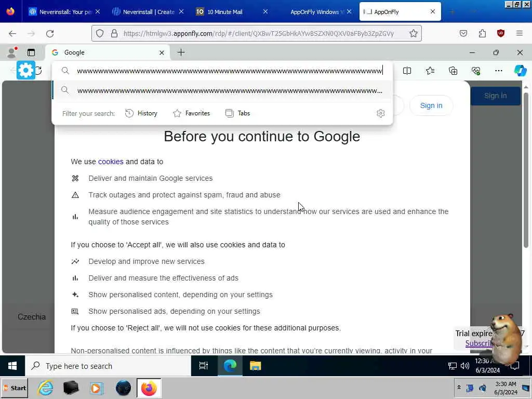The image size is (532, 399).
Task: Click the Edge page vertical scrollbar
Action: coord(526,170)
